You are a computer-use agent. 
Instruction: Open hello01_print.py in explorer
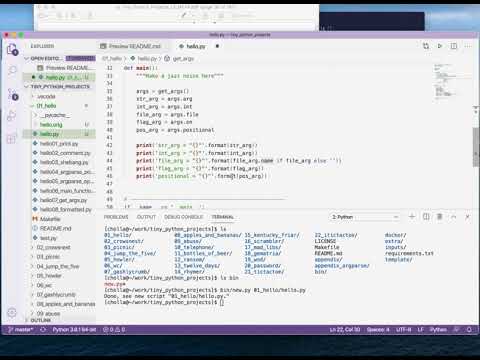(59, 144)
